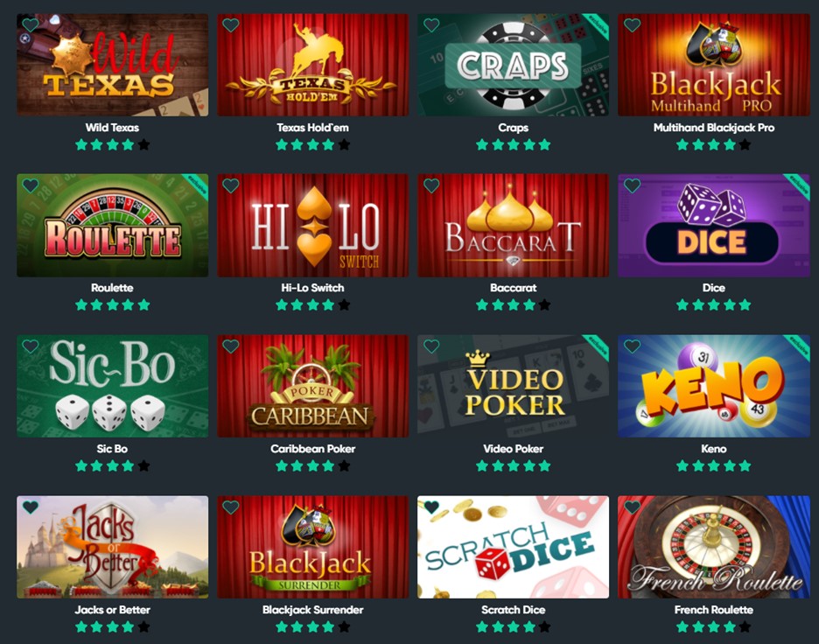This screenshot has height=644, width=819.
Task: Favorite Baccarat using its heart icon
Action: [431, 185]
